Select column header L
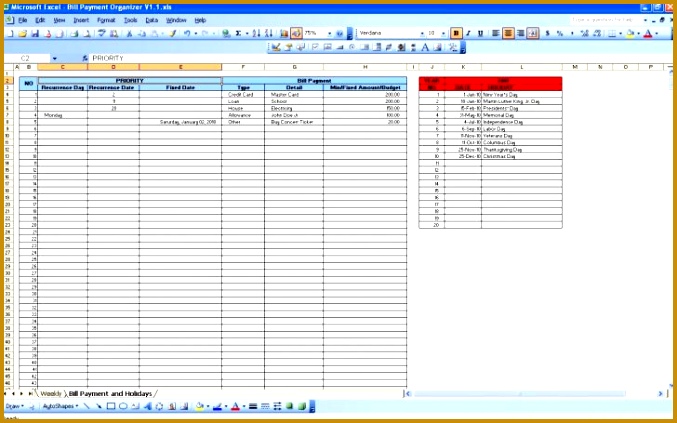The width and height of the screenshot is (677, 423). 522,67
